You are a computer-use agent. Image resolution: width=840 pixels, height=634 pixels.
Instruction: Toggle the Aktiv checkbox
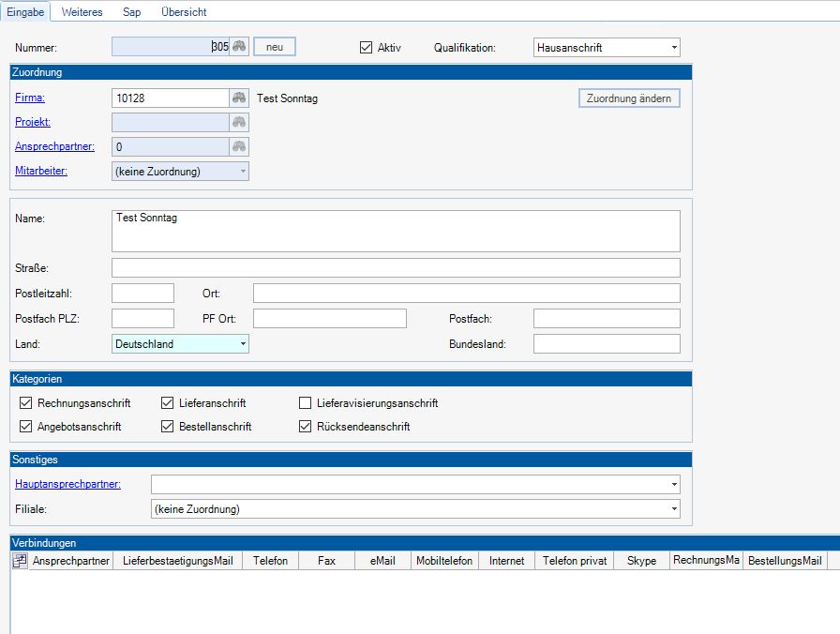[x=367, y=47]
